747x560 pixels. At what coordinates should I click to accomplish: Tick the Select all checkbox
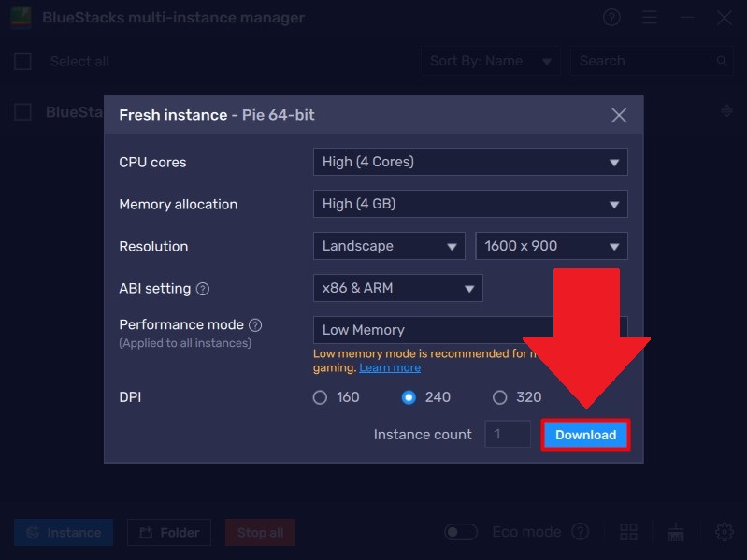pyautogui.click(x=22, y=62)
